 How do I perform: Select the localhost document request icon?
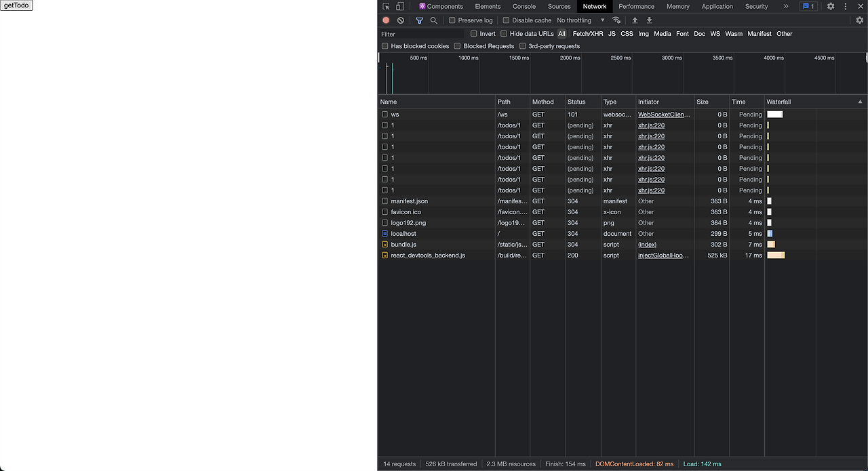coord(385,234)
